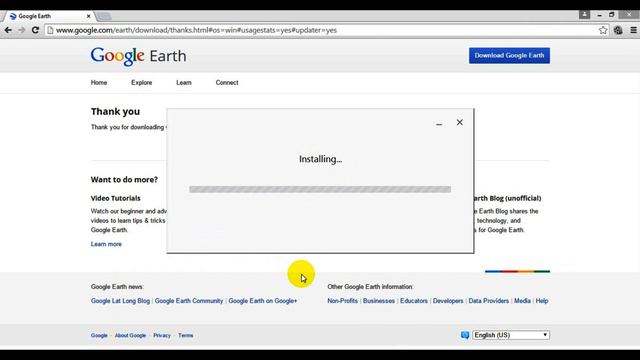Click the language globe icon beside dropdown
This screenshot has height=360, width=640.
click(x=465, y=335)
